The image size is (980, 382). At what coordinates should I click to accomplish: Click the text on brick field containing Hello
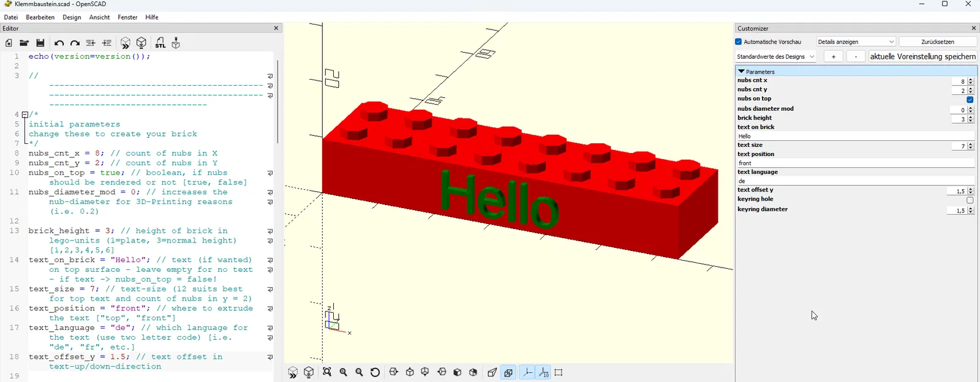[x=855, y=136]
